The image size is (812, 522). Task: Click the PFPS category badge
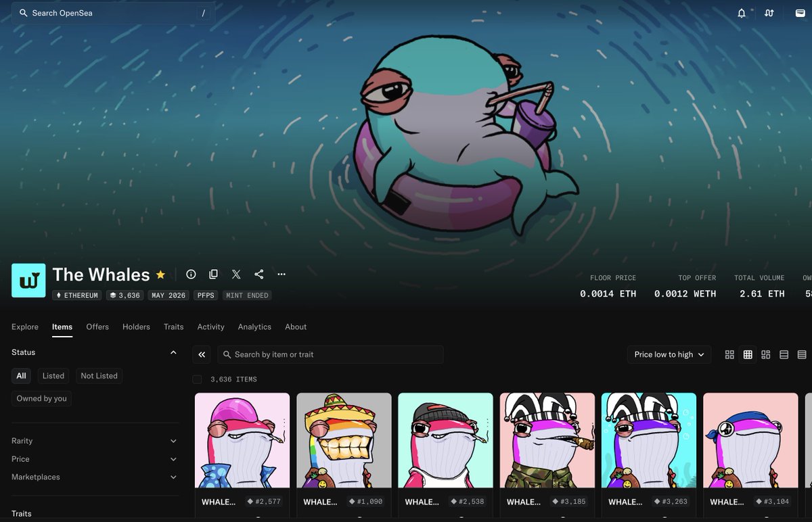(x=206, y=295)
